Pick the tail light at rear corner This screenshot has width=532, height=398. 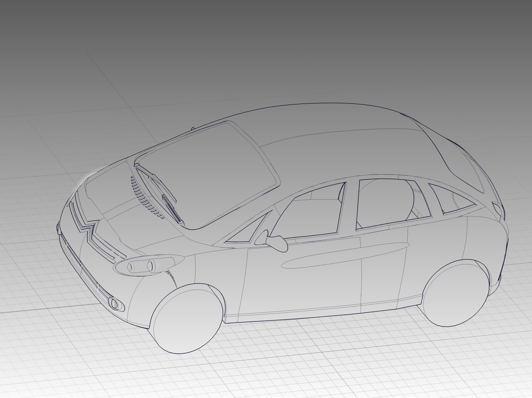[x=497, y=209]
